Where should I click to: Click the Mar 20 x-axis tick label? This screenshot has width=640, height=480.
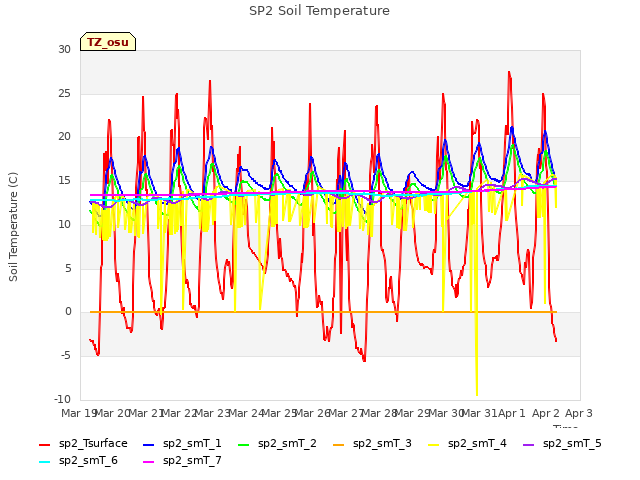(112, 413)
